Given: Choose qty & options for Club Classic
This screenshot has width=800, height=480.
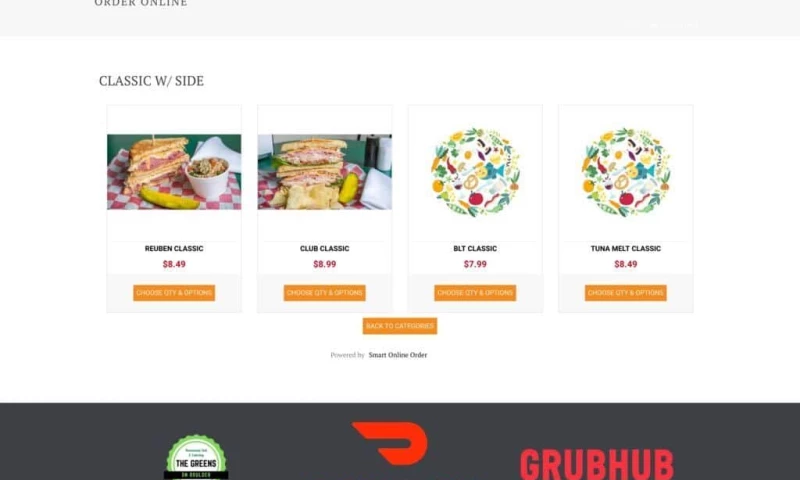Looking at the screenshot, I should point(324,293).
